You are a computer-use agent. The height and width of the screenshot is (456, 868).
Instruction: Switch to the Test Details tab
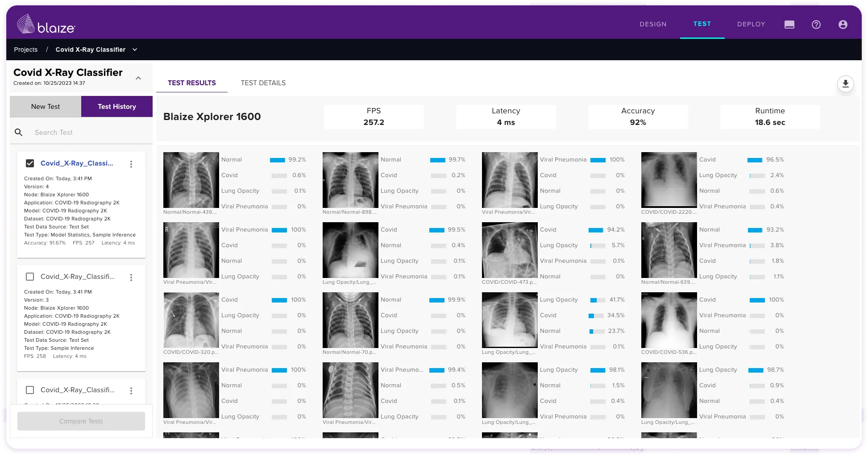pos(263,83)
